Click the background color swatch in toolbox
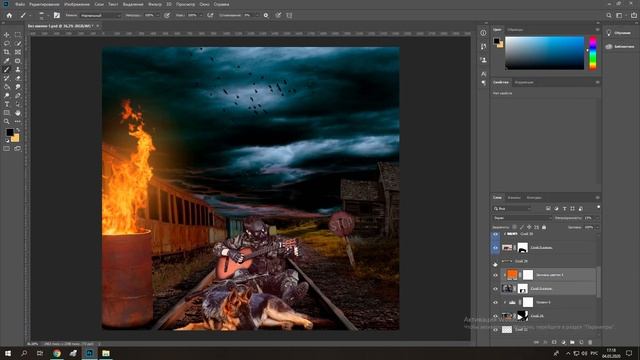 tap(16, 139)
